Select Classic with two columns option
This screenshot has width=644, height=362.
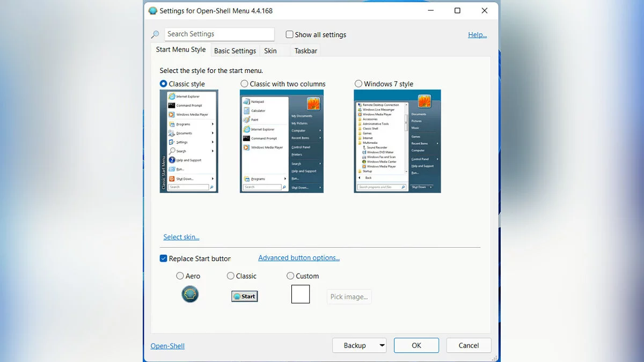[244, 84]
